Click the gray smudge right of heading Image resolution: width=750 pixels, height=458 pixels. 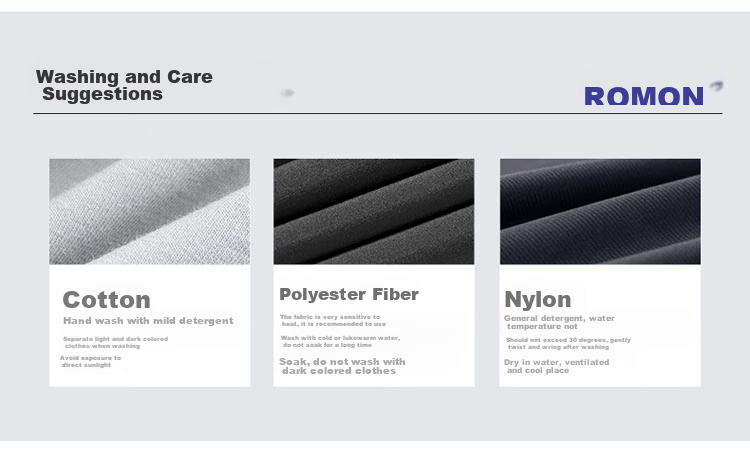287,93
